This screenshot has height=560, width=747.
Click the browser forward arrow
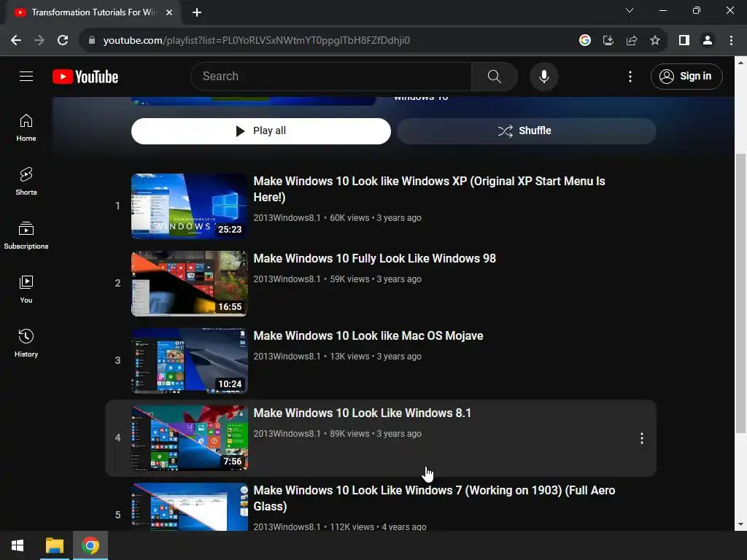[x=39, y=41]
